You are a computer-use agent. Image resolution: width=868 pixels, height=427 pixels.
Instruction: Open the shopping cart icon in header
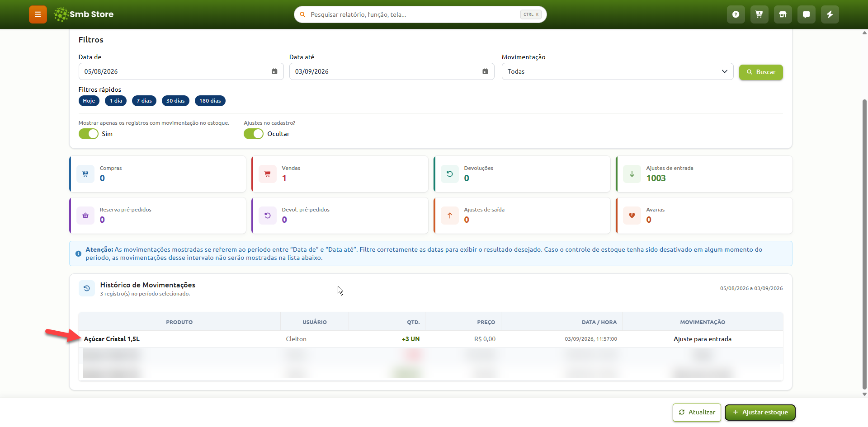[x=759, y=14]
